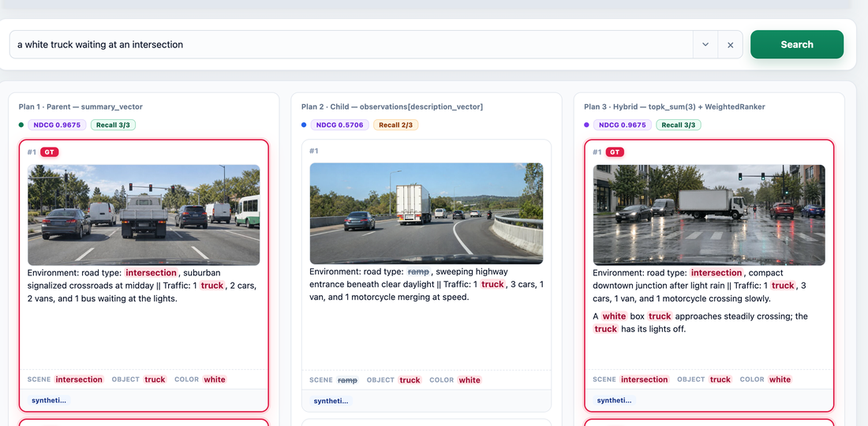Click the NDCG 0.5706 badge

tap(340, 125)
